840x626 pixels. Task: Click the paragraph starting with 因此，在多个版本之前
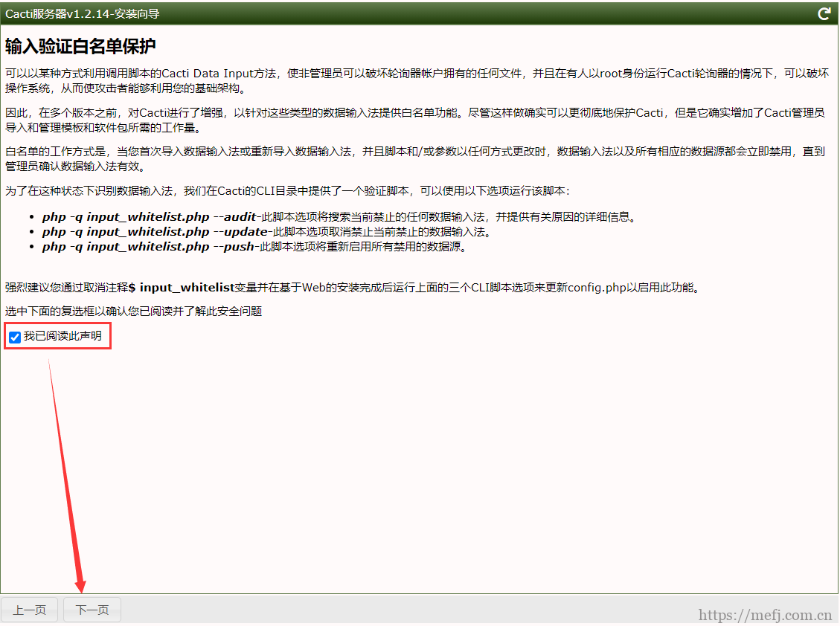click(x=414, y=120)
